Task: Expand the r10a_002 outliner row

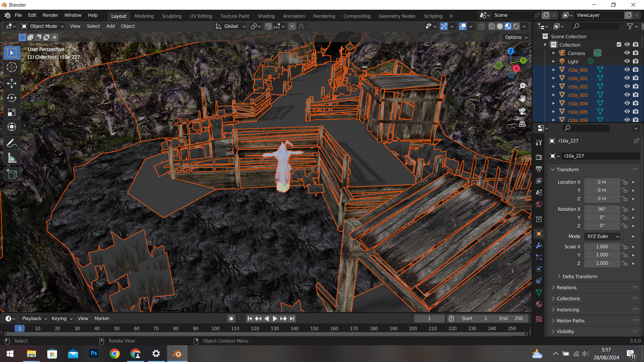Action: click(x=553, y=86)
